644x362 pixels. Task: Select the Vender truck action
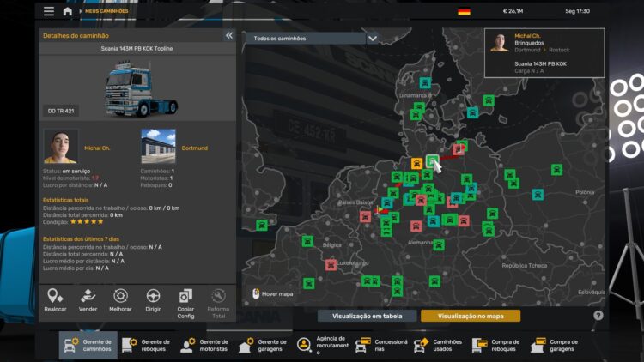(x=88, y=300)
